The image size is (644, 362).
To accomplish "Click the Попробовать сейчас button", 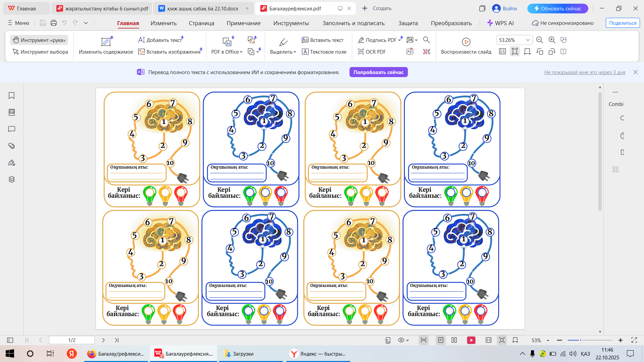I will click(x=378, y=72).
